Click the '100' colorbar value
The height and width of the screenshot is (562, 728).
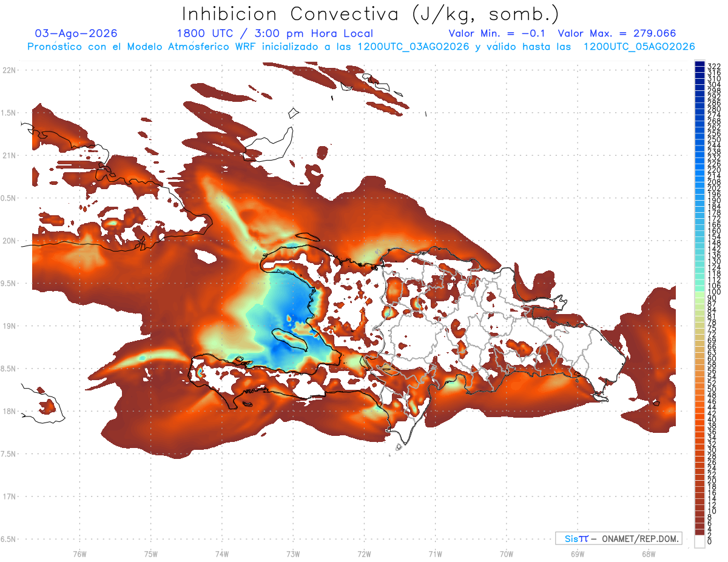point(714,293)
